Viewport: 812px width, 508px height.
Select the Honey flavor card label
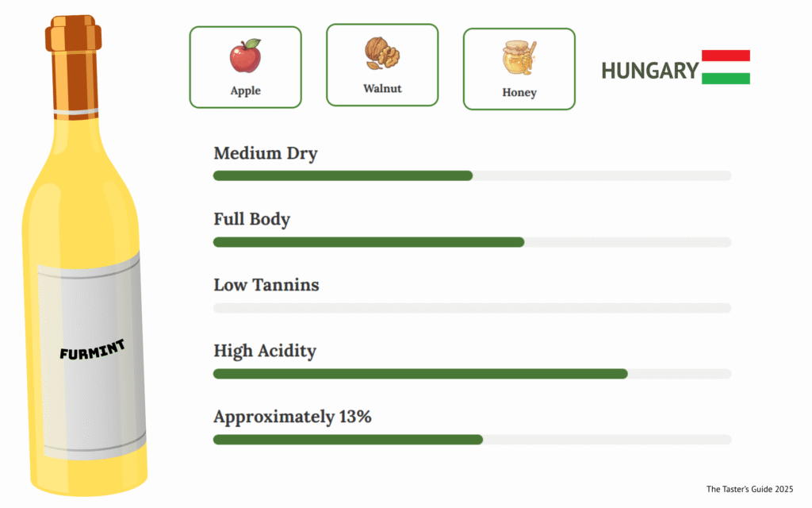pos(519,92)
